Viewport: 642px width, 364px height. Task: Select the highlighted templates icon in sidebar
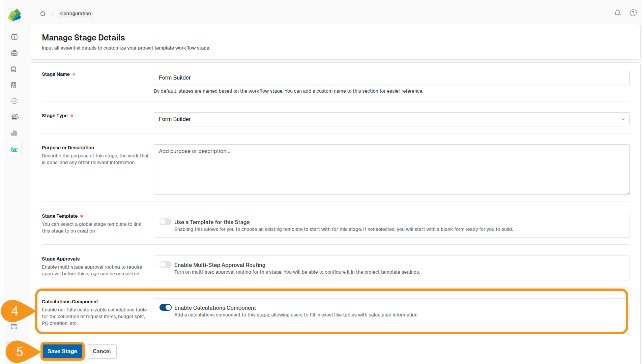(14, 149)
